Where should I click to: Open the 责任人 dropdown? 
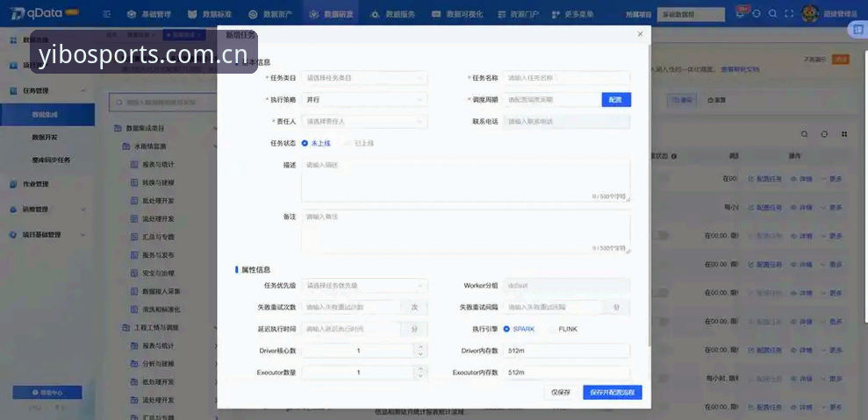pyautogui.click(x=364, y=121)
